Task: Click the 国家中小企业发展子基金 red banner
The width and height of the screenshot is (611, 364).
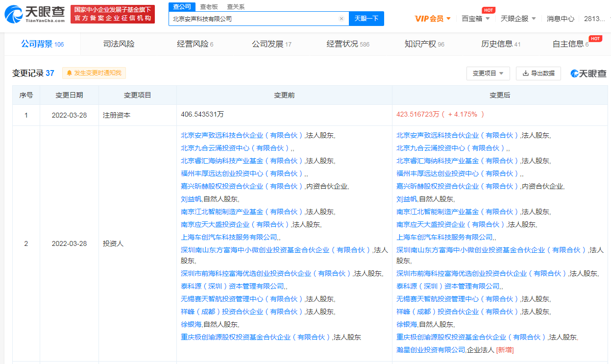Action: click(x=113, y=14)
